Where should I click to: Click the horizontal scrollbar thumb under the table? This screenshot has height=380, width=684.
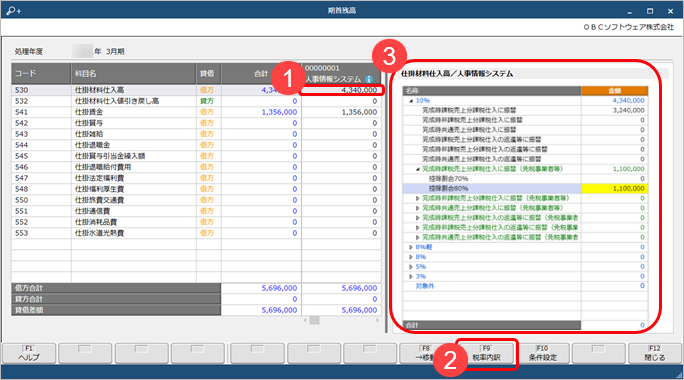(x=315, y=321)
